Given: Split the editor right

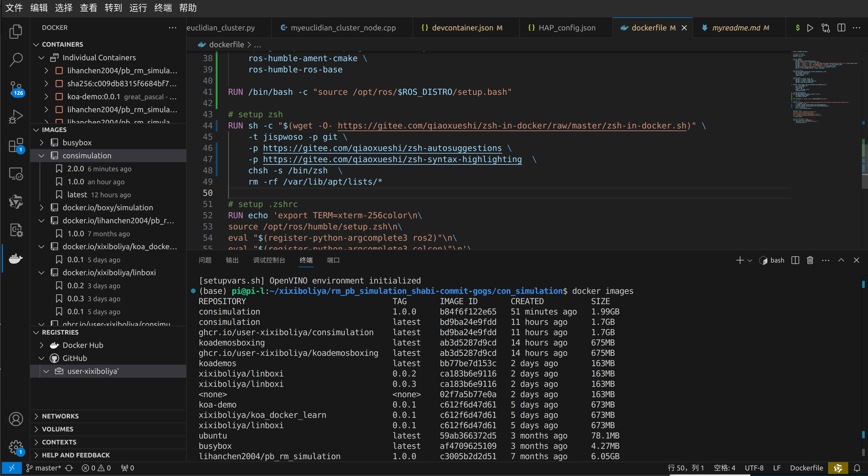Looking at the screenshot, I should pos(841,27).
